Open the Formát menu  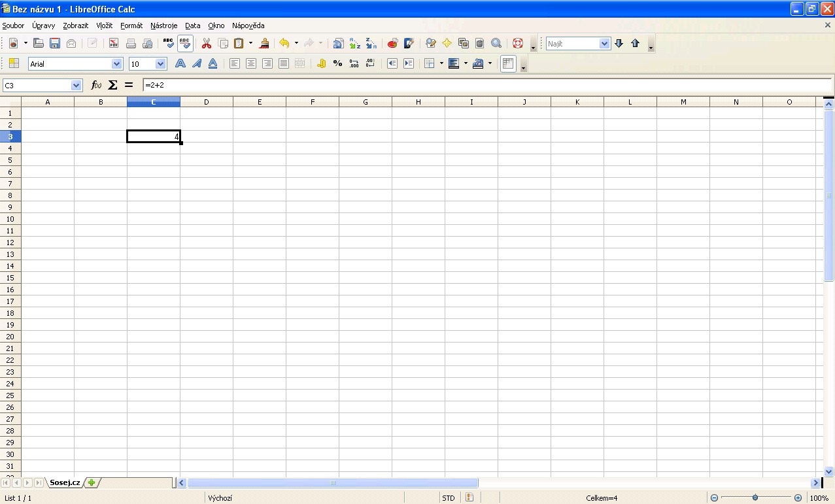click(x=131, y=25)
